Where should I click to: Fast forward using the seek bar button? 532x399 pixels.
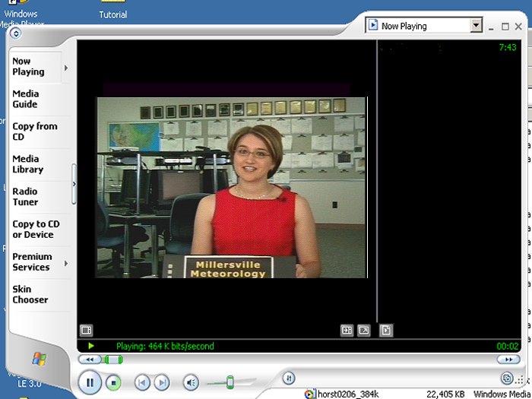point(508,359)
